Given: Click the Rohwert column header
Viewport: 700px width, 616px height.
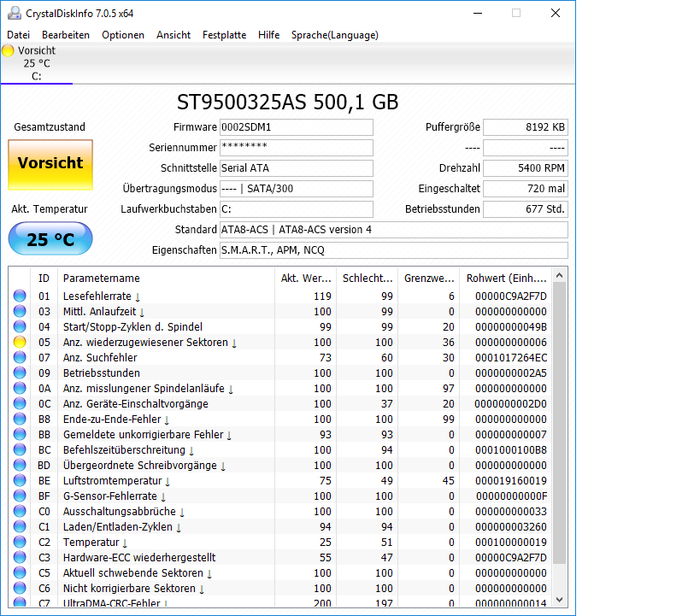Looking at the screenshot, I should [506, 278].
